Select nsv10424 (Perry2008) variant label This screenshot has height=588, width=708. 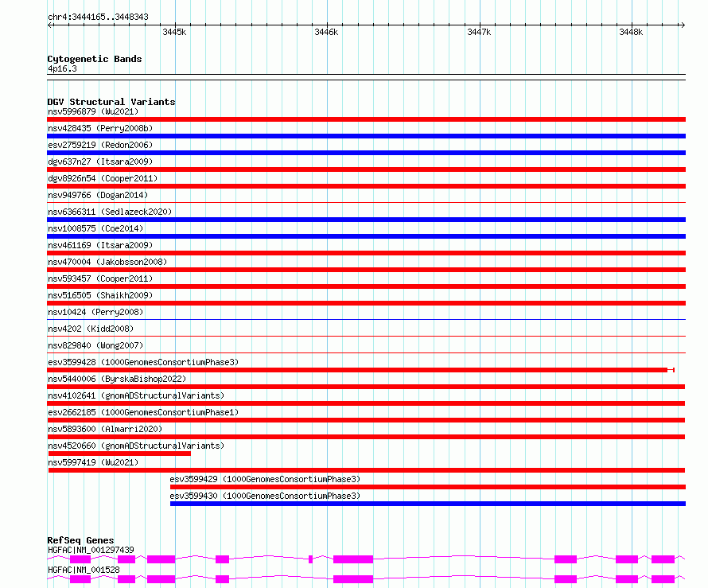(x=95, y=312)
